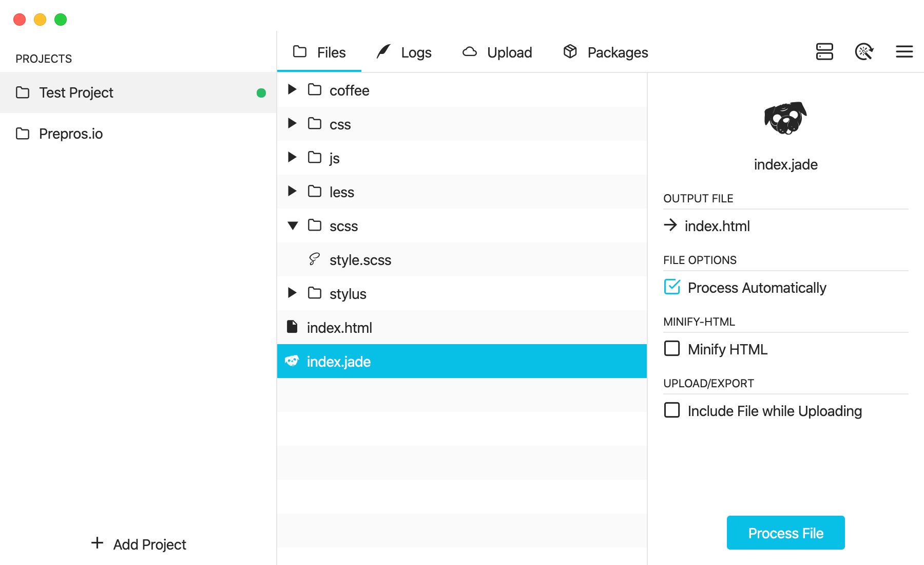924x565 pixels.
Task: Click the style.scss Sass file icon
Action: (x=314, y=259)
